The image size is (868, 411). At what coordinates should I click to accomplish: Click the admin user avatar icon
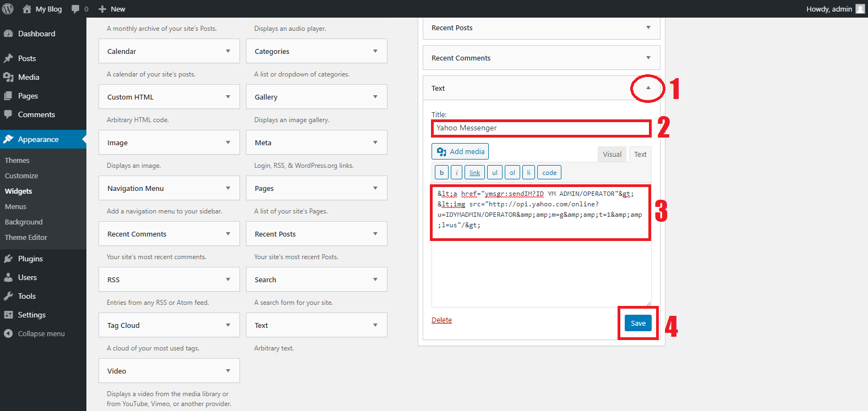(860, 9)
